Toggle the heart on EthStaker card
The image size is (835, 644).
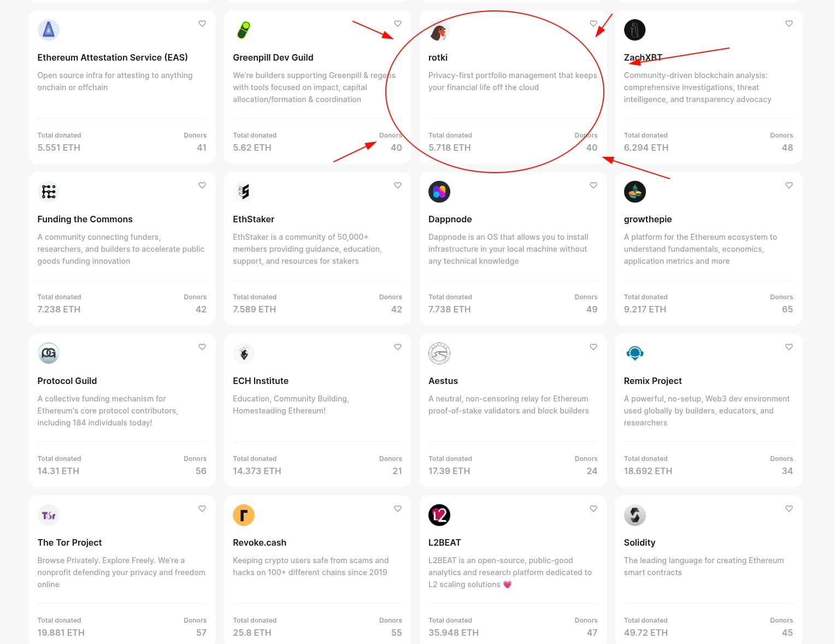[x=398, y=185]
